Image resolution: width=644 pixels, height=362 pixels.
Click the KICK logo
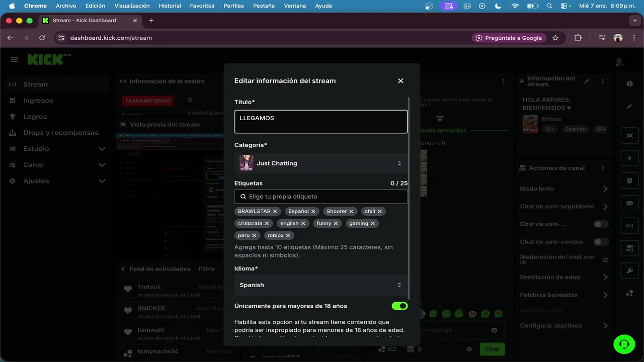46,59
